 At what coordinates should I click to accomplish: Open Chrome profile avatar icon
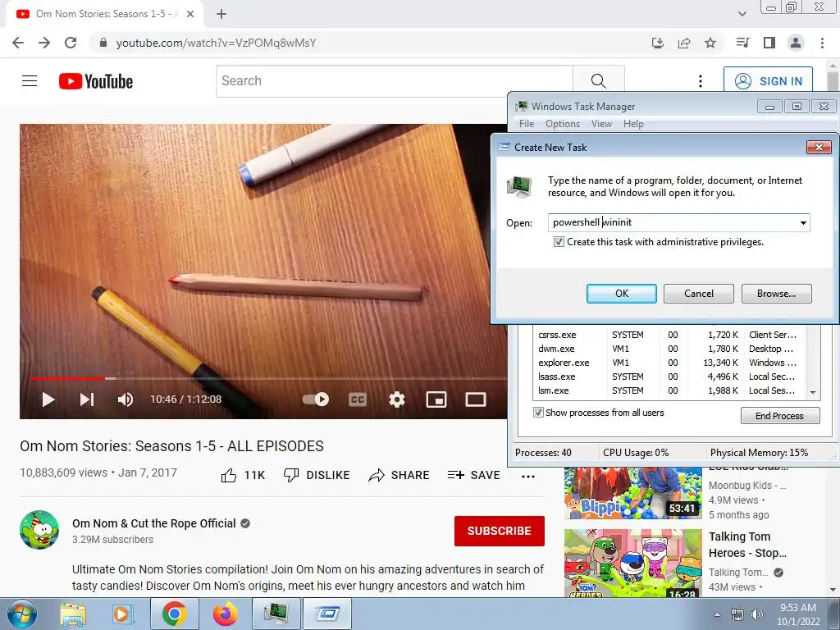click(x=796, y=43)
